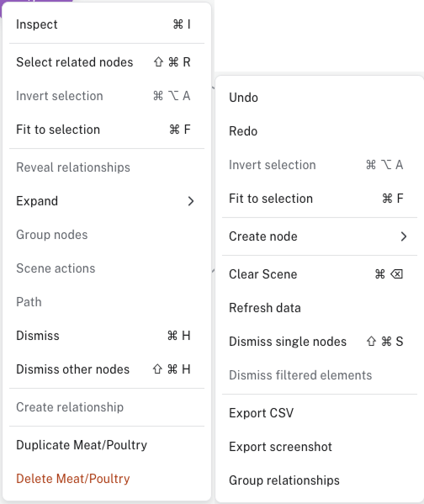Click the Clear Scene backspace shortcut icon
The height and width of the screenshot is (504, 424).
click(397, 274)
